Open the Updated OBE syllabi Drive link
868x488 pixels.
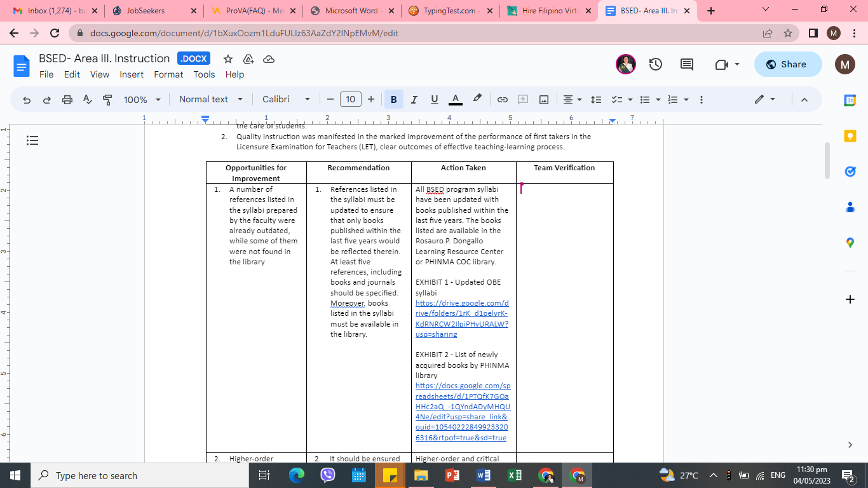pyautogui.click(x=462, y=319)
